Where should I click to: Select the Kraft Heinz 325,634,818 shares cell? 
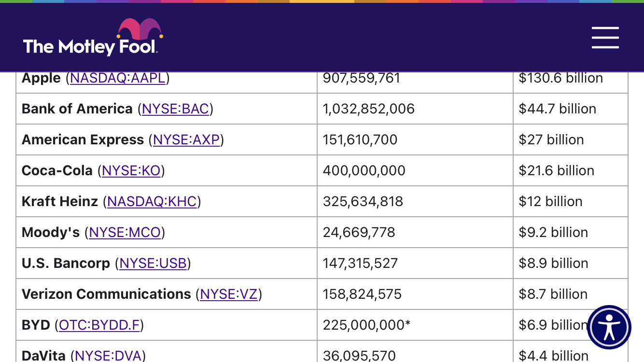[x=363, y=202]
